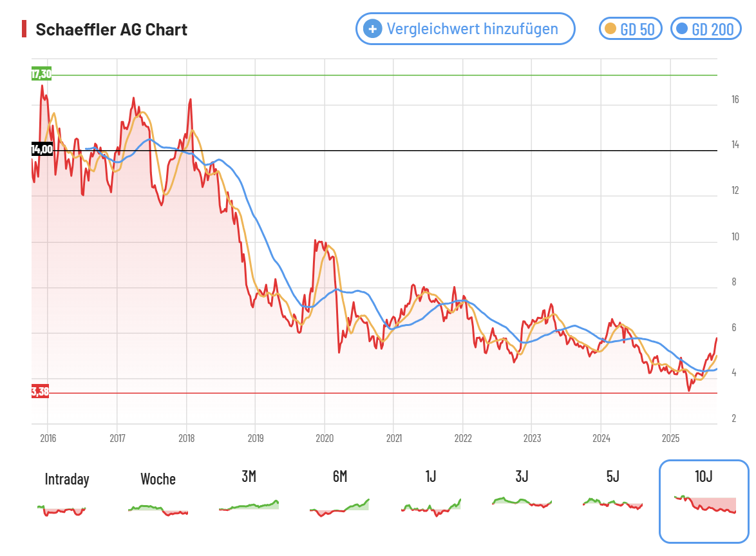Click the 8 y-axis price label
Screen dimensions: 756x556
734,282
